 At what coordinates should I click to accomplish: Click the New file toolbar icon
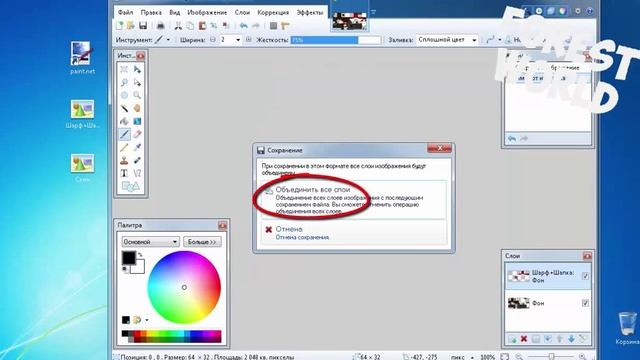tap(120, 26)
